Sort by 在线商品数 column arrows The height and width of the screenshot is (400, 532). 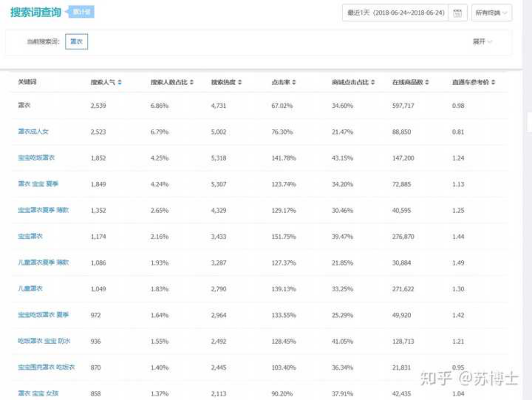click(427, 82)
